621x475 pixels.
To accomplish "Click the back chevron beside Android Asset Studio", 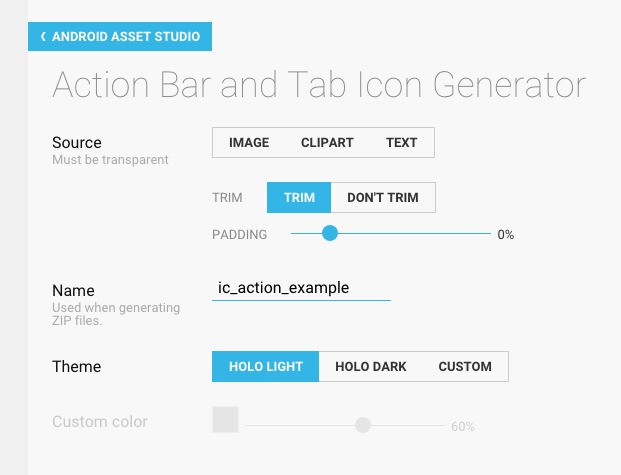I will coord(43,37).
